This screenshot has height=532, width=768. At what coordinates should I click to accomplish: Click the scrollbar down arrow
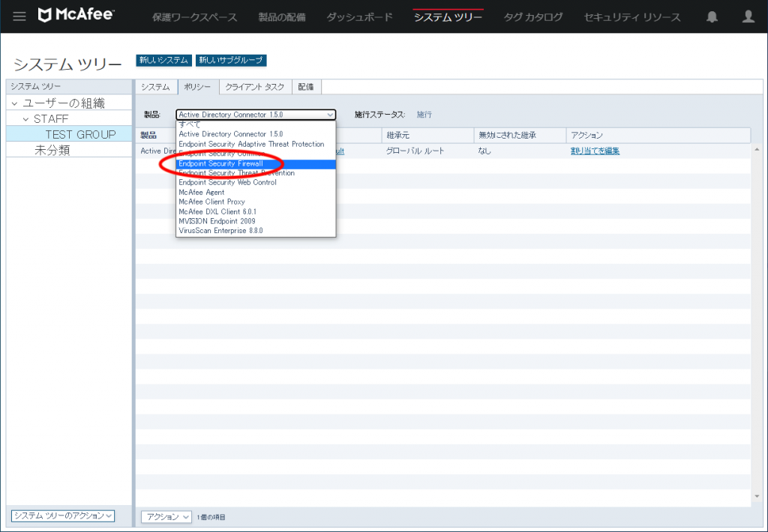[757, 496]
